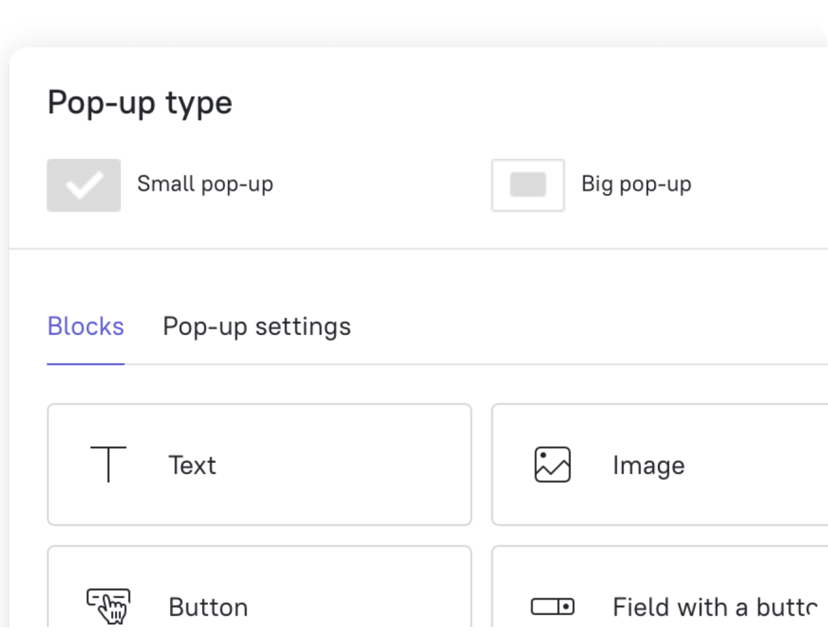Image resolution: width=828 pixels, height=644 pixels.
Task: Click the Small pop-up label
Action: tap(205, 185)
